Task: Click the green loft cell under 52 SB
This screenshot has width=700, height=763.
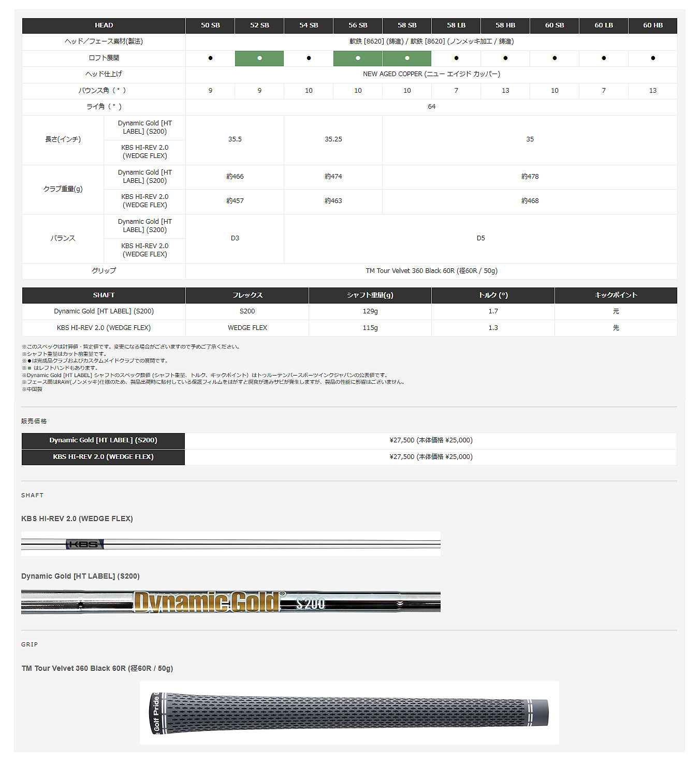Action: (x=259, y=58)
